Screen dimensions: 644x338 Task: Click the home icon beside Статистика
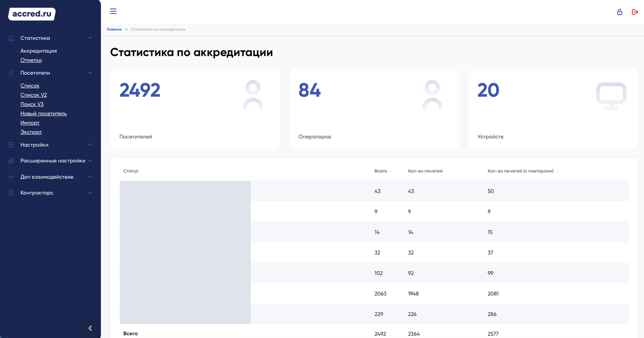coord(11,38)
